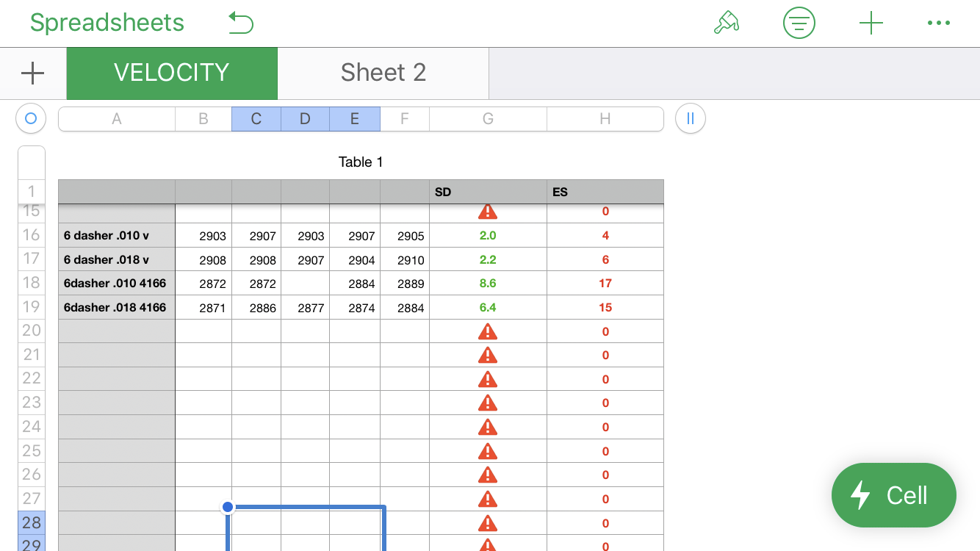980x551 pixels.
Task: Select the '6 dasher .010 v' cell
Action: click(117, 236)
